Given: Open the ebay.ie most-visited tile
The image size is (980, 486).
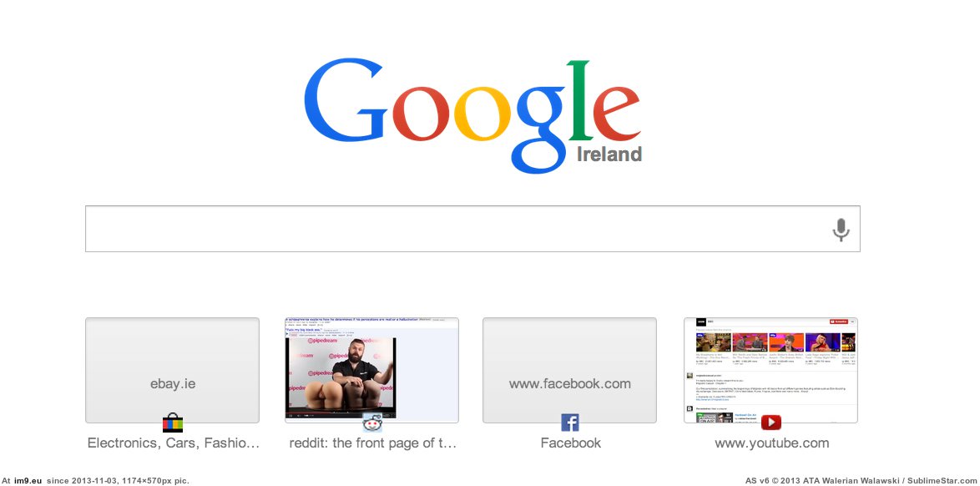Looking at the screenshot, I should (x=173, y=370).
